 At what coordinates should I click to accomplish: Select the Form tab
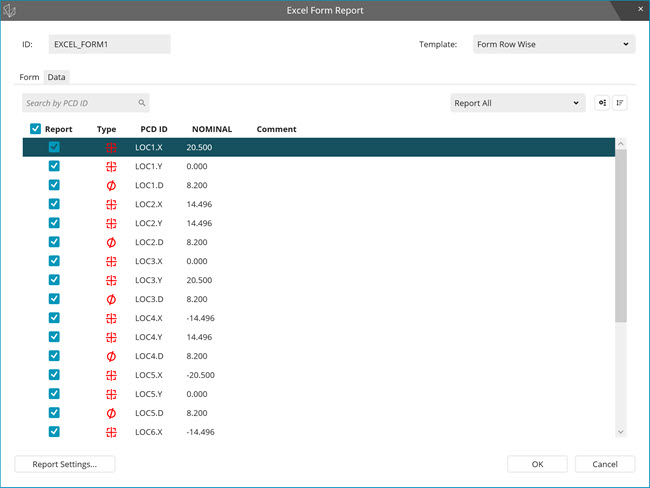(x=29, y=77)
